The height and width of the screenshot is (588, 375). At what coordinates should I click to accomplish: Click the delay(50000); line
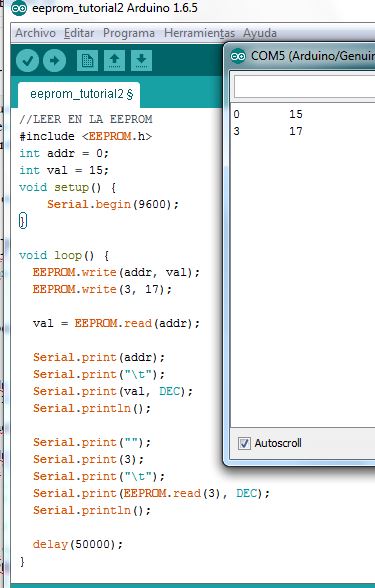tap(78, 544)
